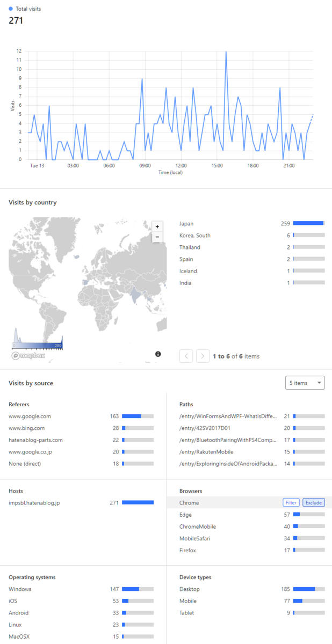This screenshot has width=332, height=644.
Task: Click the None (direct) referer row
Action: click(x=81, y=463)
